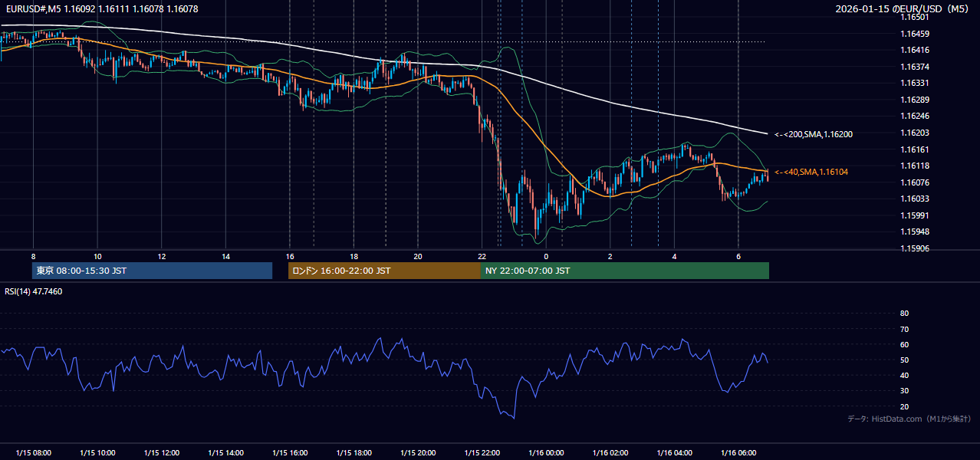Click the 1/15 10:00 time axis label
Image resolution: width=980 pixels, height=460 pixels.
coord(97,453)
